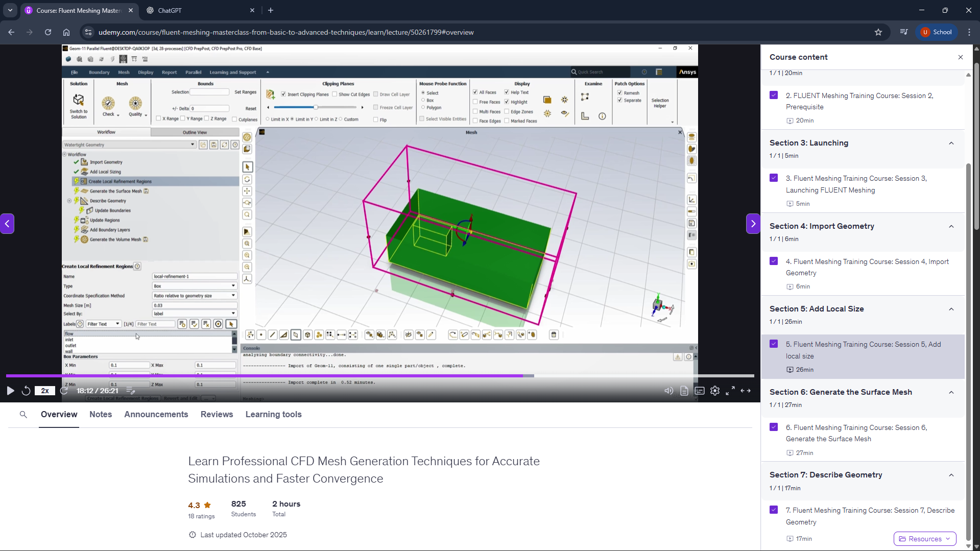Enter fullscreen mode on the player
Screen dimensions: 980x551
point(731,391)
